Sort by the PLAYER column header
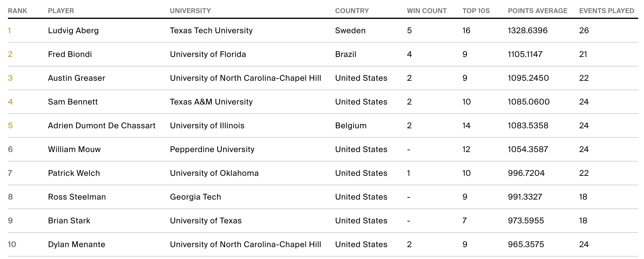This screenshot has width=644, height=259. 61,11
